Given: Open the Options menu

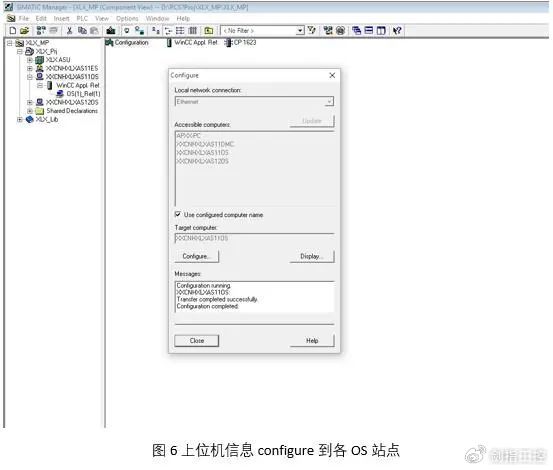Looking at the screenshot, I should [x=127, y=18].
